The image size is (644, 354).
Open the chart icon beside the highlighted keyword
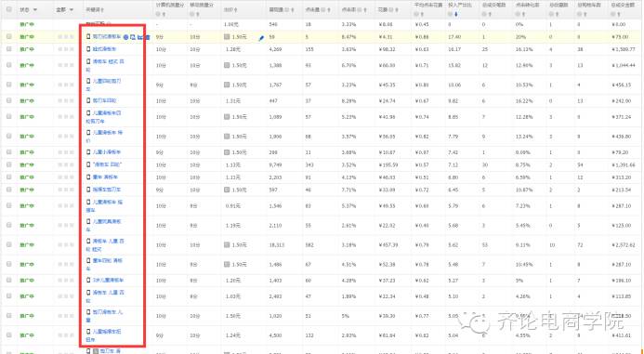point(140,37)
